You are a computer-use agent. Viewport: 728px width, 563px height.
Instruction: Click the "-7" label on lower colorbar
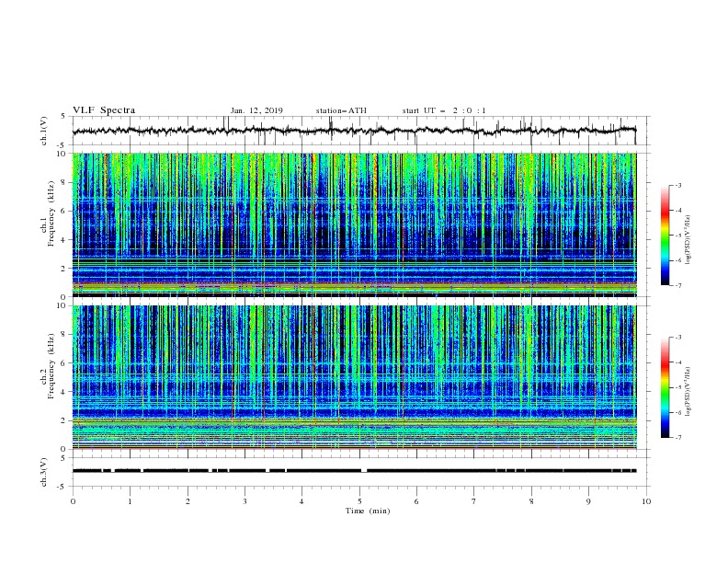[x=677, y=437]
